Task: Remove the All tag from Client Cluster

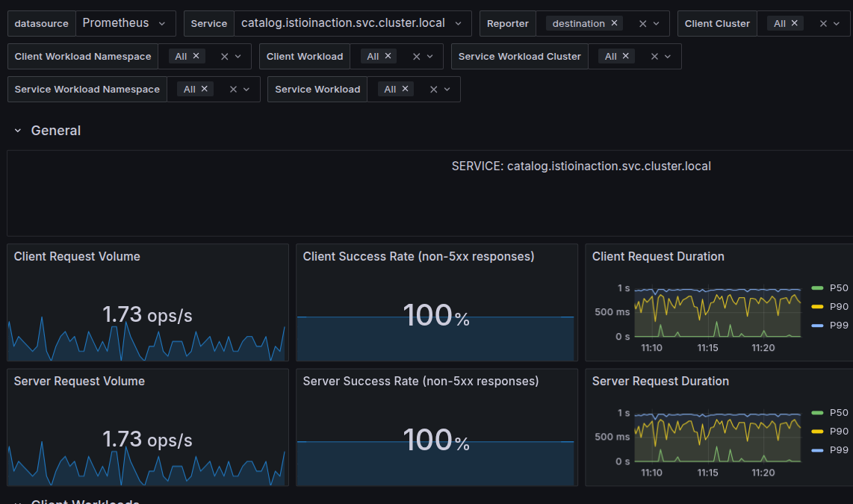Action: tap(794, 23)
